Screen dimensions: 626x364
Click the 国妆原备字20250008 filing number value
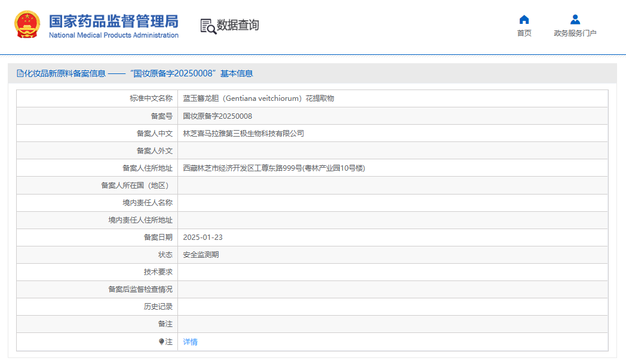click(x=217, y=116)
